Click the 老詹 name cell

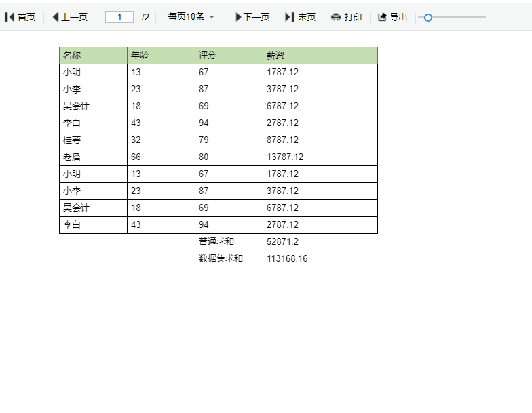94,157
